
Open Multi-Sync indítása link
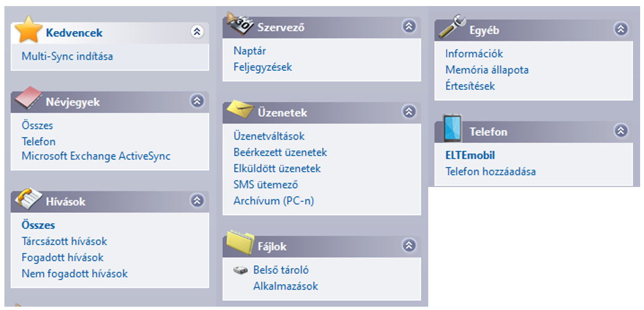click(x=67, y=56)
